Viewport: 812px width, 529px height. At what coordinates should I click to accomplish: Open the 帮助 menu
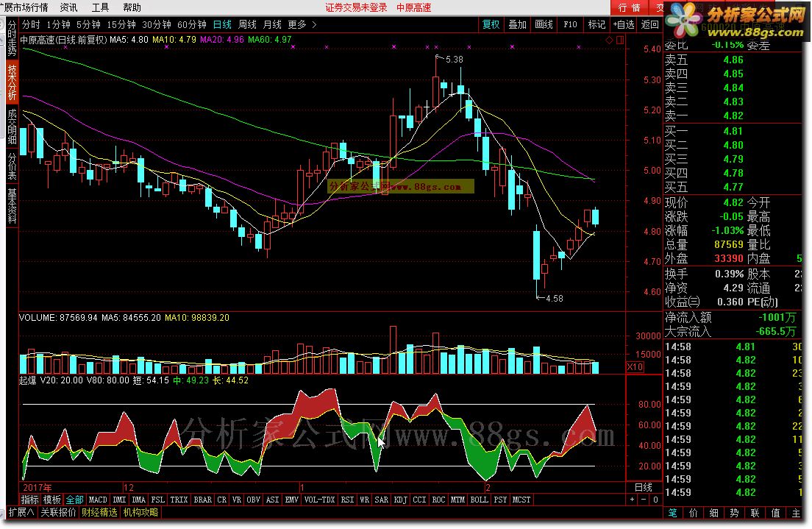point(132,7)
